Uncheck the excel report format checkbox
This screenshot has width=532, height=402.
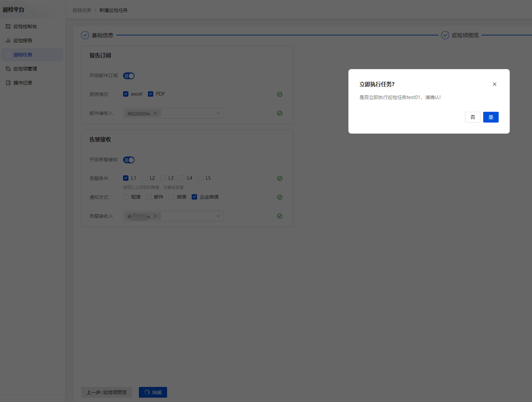(x=126, y=94)
